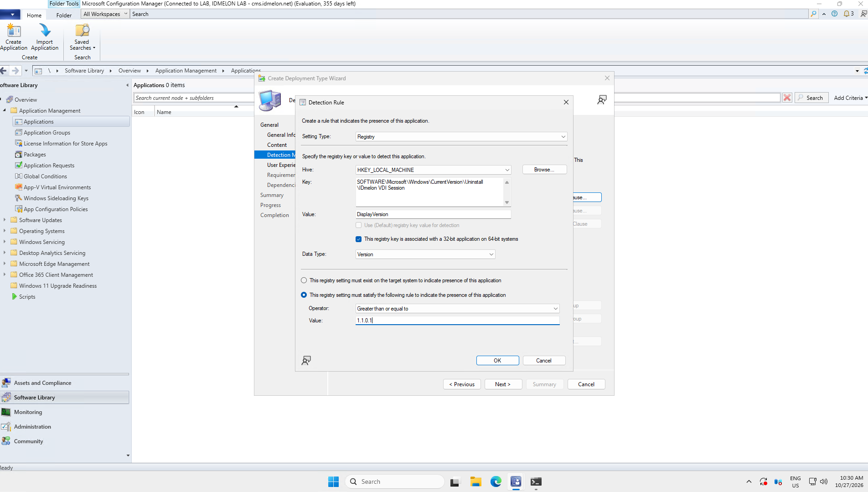Click the feedback icon in Detection Rule dialog
The height and width of the screenshot is (492, 868).
click(x=306, y=361)
